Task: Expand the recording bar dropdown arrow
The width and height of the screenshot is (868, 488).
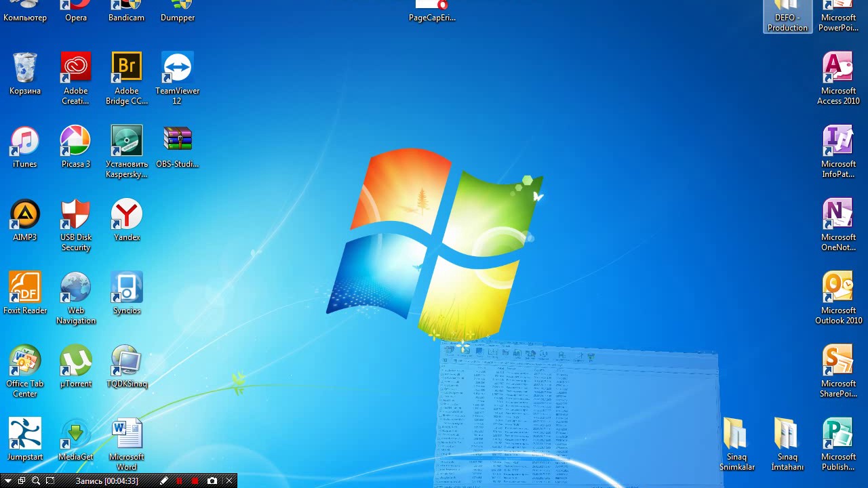Action: (7, 481)
